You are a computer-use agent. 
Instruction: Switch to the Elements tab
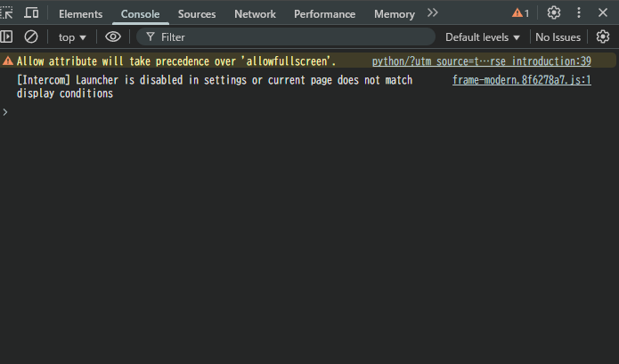(80, 14)
